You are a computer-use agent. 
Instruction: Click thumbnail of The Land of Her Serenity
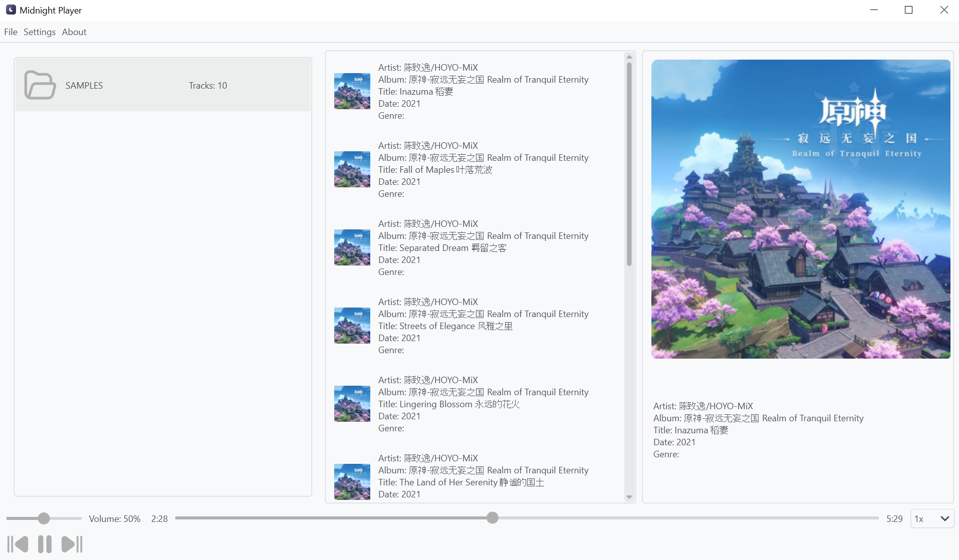click(x=352, y=482)
